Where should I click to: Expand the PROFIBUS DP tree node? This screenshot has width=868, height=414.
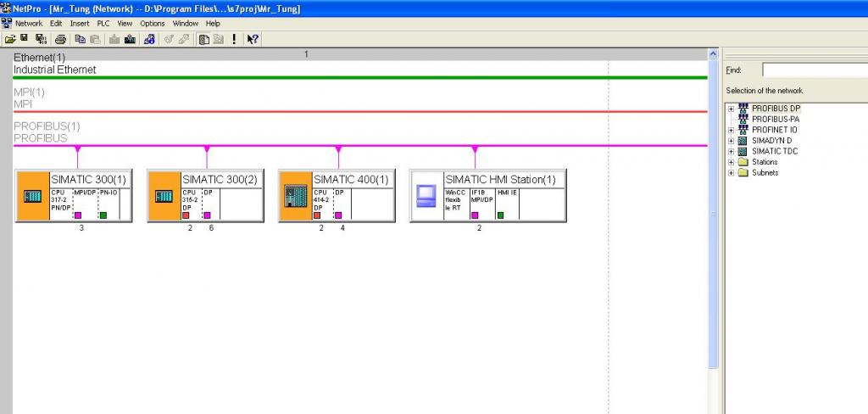click(731, 109)
